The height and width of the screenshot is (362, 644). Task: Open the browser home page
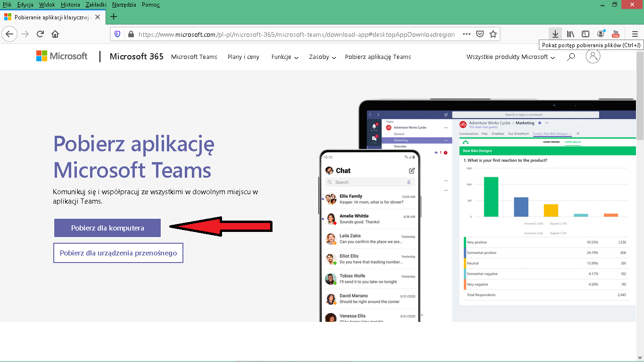55,34
